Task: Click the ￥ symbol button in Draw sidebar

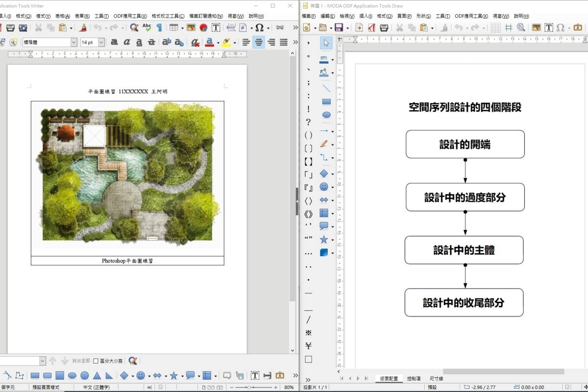Action: click(x=308, y=346)
